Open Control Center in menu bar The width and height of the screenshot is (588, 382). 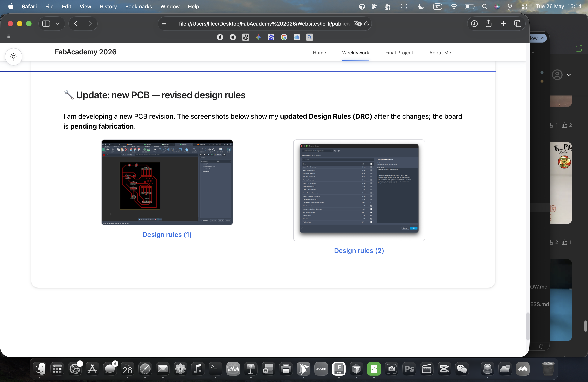coord(524,7)
